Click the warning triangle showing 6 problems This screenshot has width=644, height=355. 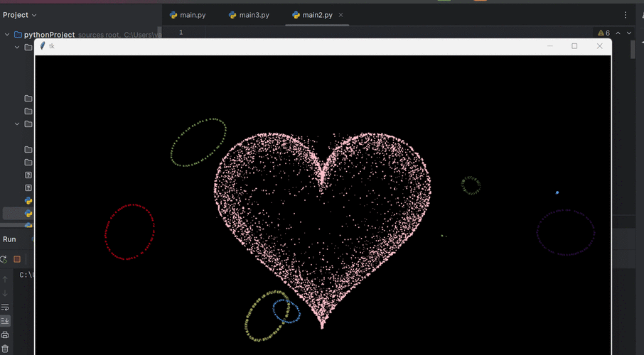tap(603, 33)
